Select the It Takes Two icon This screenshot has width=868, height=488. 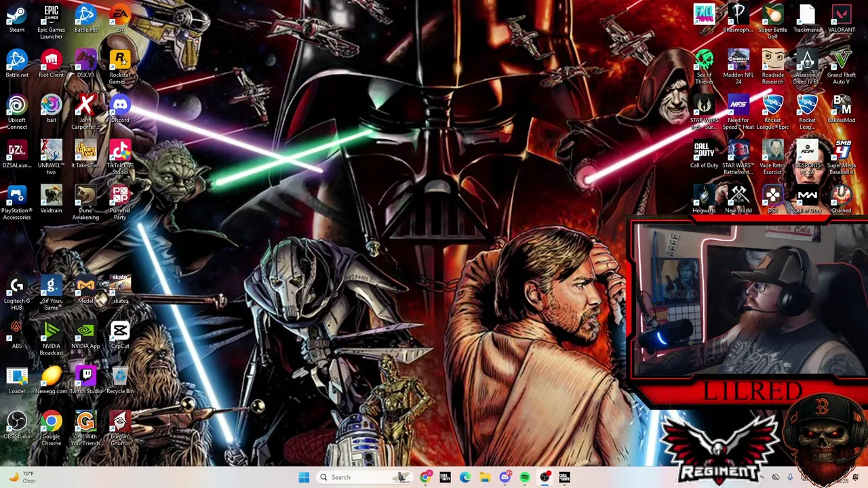(85, 155)
